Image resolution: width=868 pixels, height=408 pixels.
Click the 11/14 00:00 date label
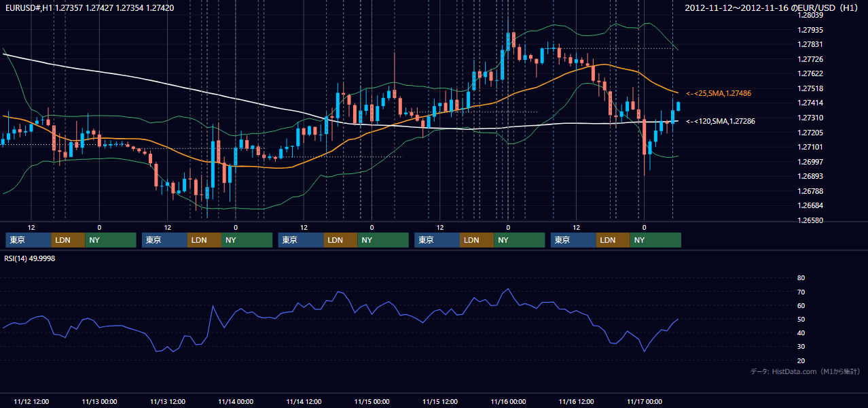pos(236,401)
